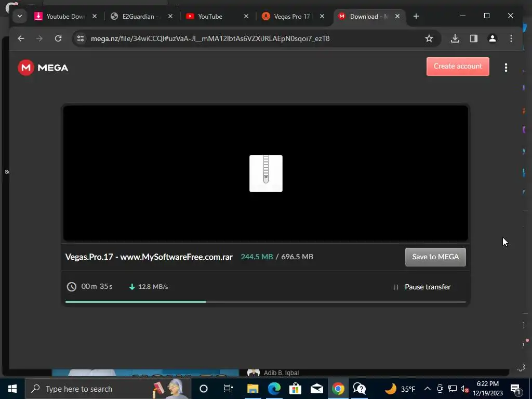
Task: Click the download progress bar
Action: 265,302
